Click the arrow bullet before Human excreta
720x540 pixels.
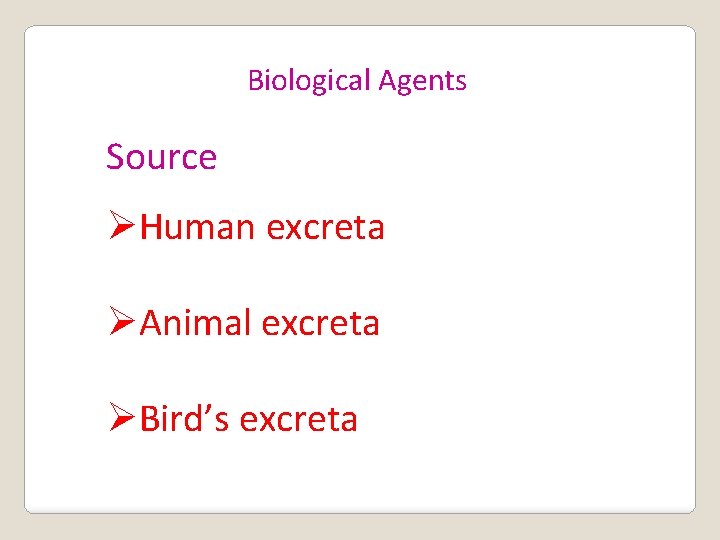pos(122,225)
